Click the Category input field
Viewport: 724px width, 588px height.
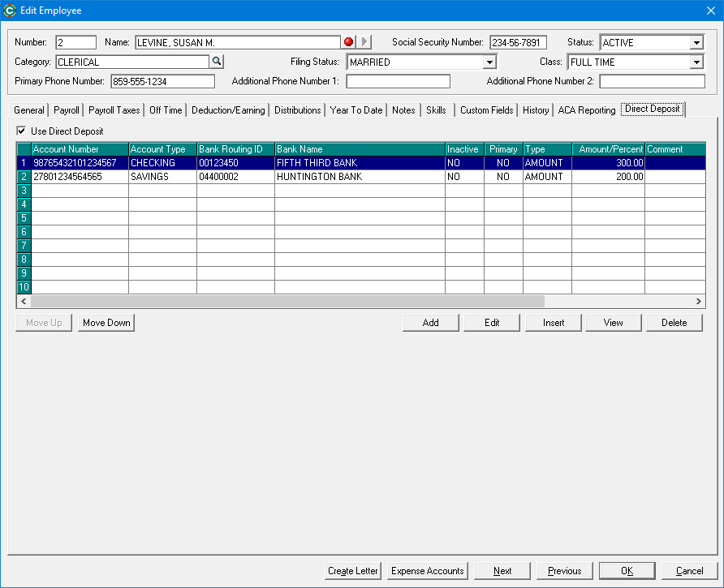coord(132,62)
